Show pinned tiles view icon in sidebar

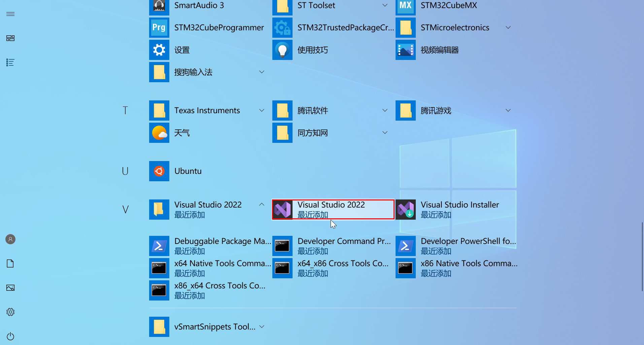10,38
